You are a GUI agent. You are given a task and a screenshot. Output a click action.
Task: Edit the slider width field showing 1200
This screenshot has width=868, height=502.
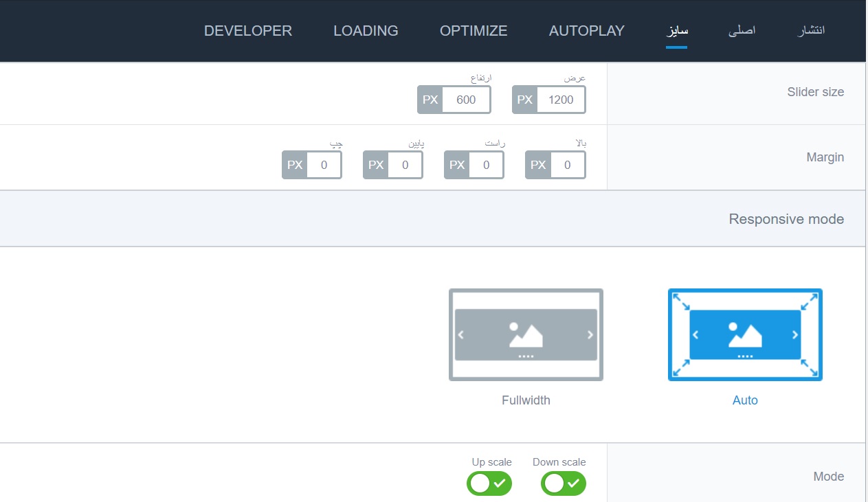tap(561, 100)
